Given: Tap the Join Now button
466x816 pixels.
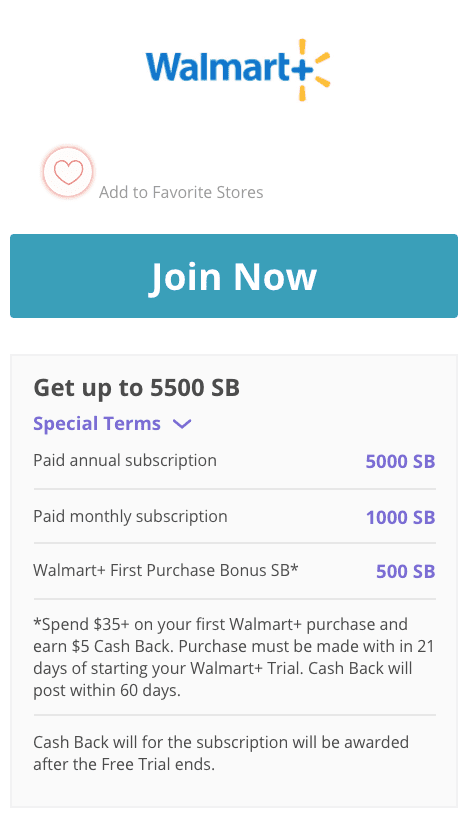Looking at the screenshot, I should click(x=234, y=276).
